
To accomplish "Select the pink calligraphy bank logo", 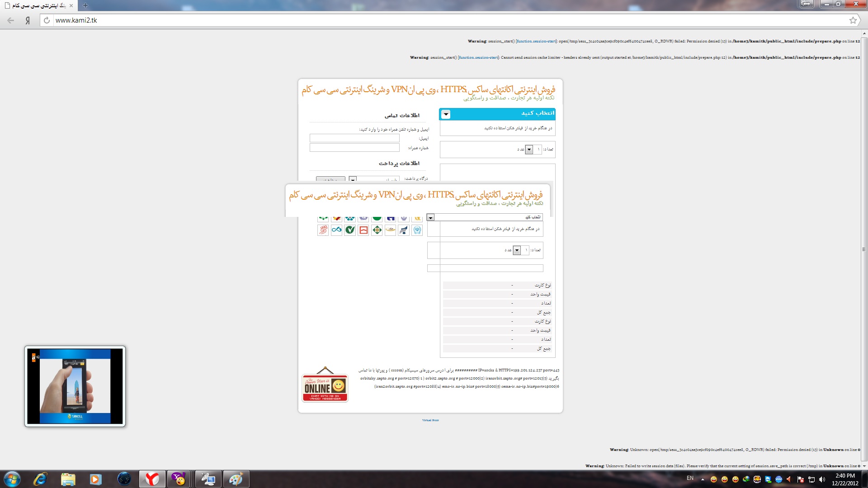I will point(323,230).
